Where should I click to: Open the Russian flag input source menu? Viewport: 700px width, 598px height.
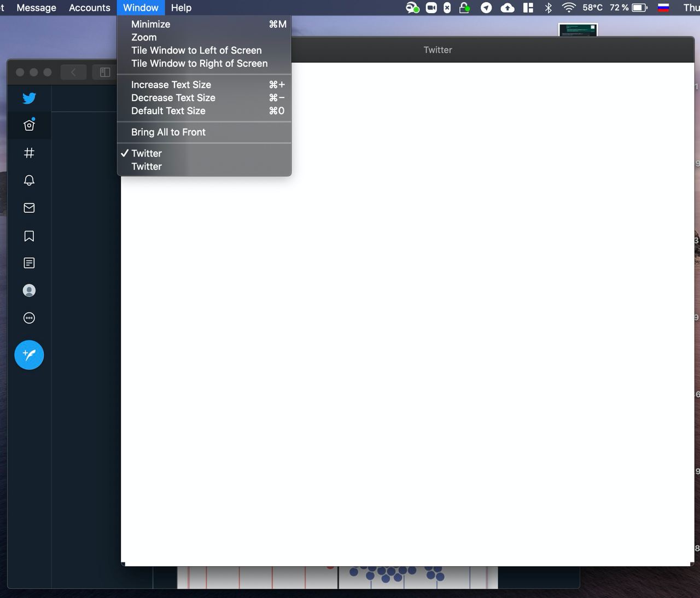pos(663,8)
